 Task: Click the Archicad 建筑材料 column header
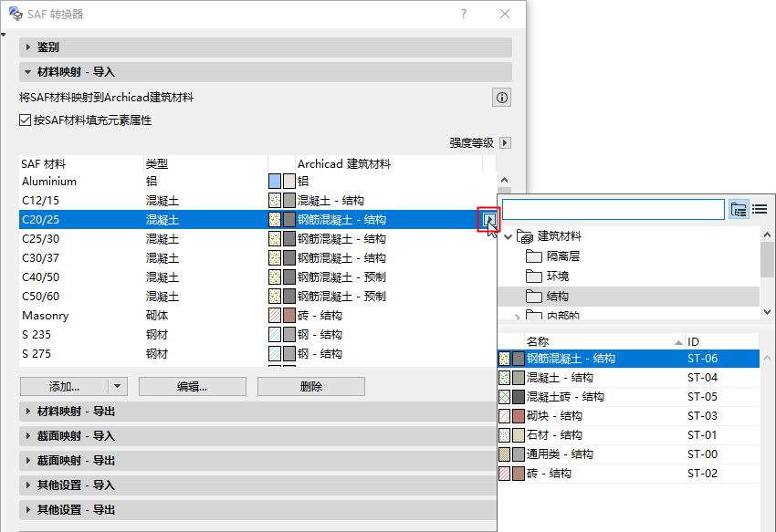pyautogui.click(x=389, y=164)
